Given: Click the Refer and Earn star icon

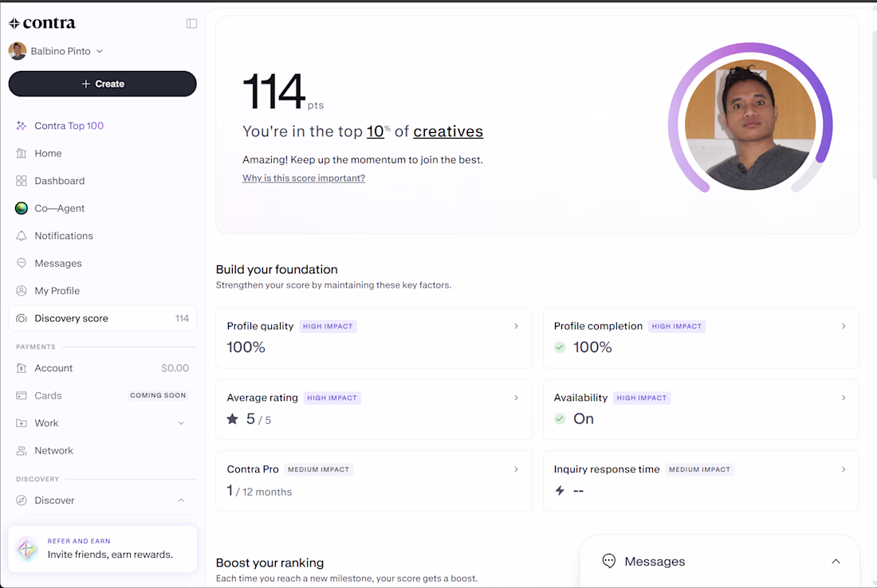Looking at the screenshot, I should coord(27,549).
